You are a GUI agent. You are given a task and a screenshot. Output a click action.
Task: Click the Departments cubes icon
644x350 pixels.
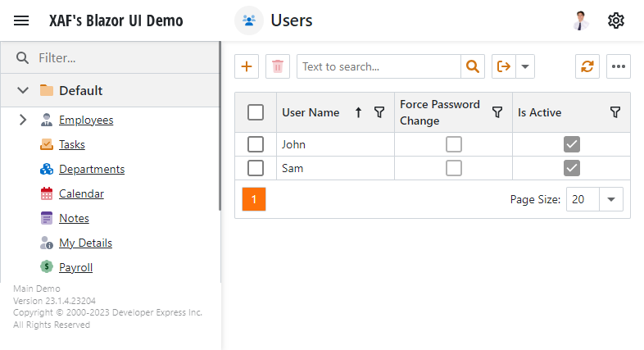(47, 169)
